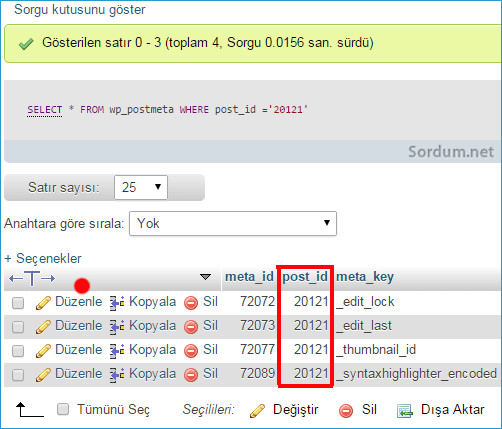Click Düzenle link in the 72089 row
This screenshot has width=502, height=429.
[79, 373]
